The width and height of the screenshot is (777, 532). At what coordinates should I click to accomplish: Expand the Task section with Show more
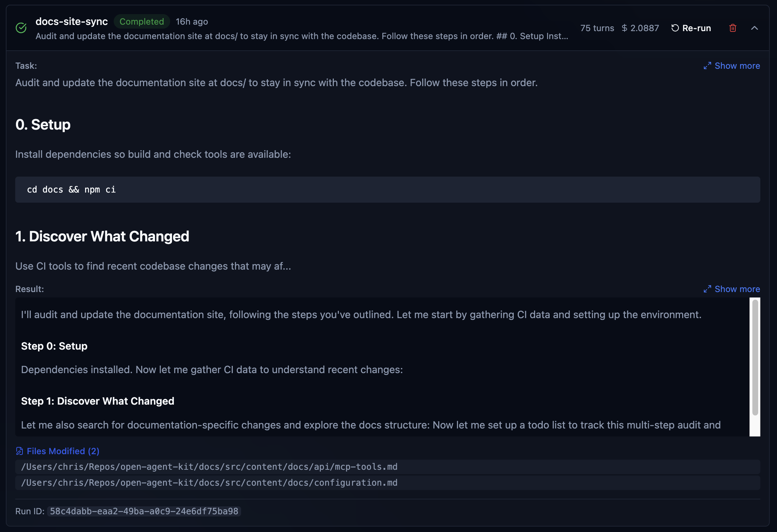[x=737, y=66]
